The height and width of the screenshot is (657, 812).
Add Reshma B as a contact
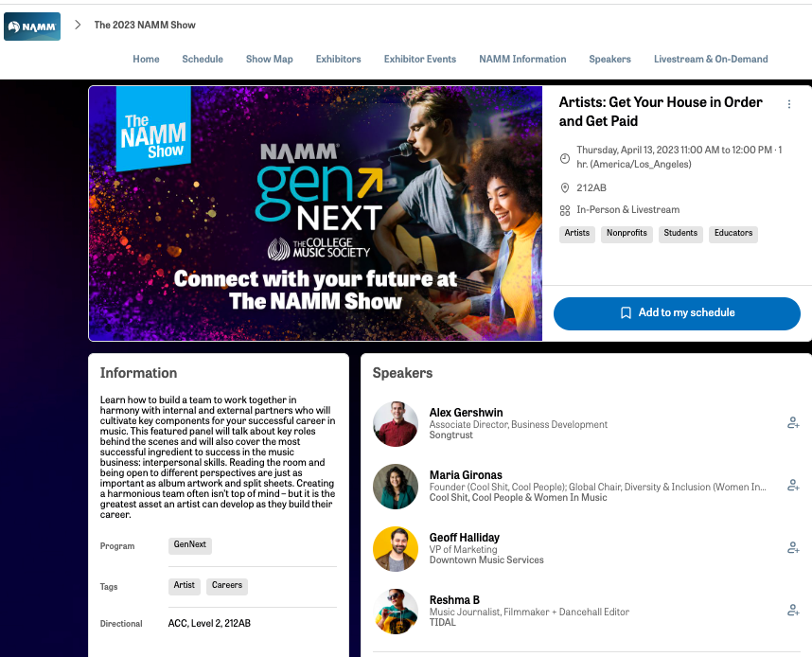pyautogui.click(x=793, y=611)
